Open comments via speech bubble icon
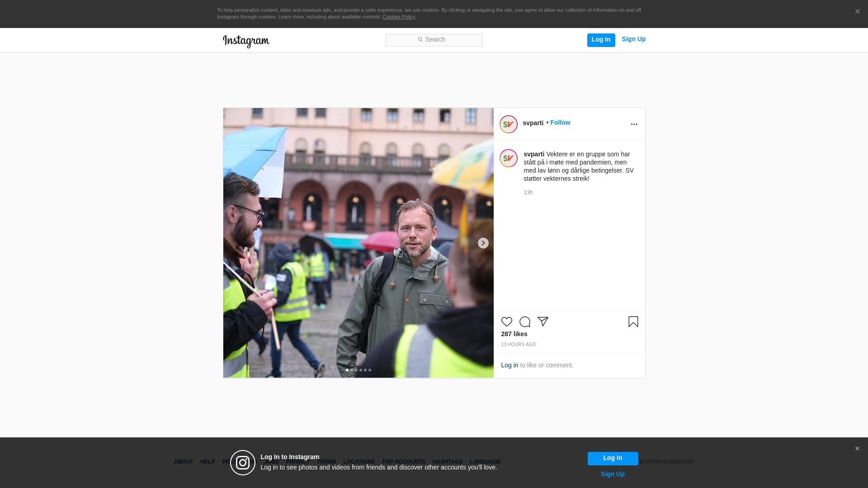This screenshot has width=868, height=488. click(524, 322)
